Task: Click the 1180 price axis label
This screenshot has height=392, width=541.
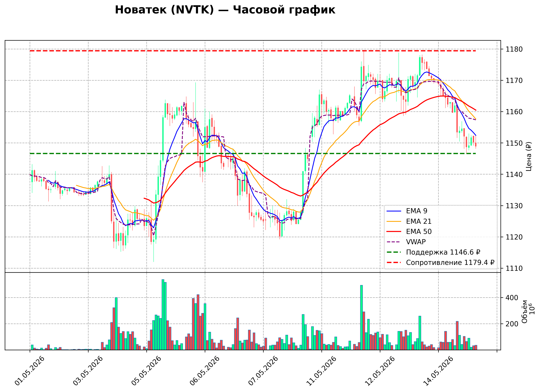Action: (514, 49)
